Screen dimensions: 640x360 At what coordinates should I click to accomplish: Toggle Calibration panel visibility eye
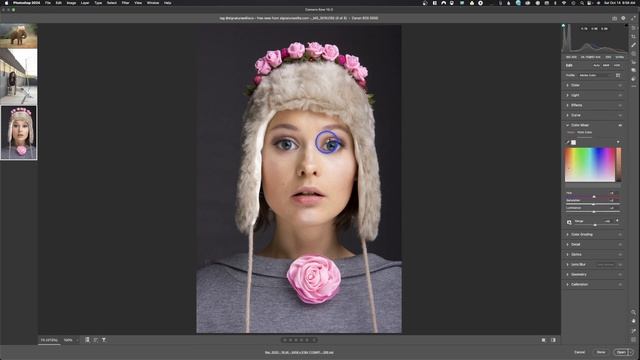[620, 284]
